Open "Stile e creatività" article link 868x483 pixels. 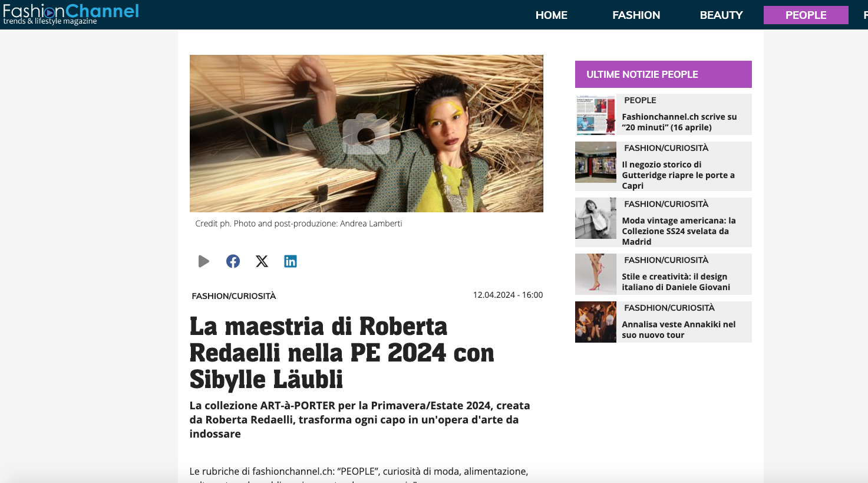pyautogui.click(x=676, y=282)
